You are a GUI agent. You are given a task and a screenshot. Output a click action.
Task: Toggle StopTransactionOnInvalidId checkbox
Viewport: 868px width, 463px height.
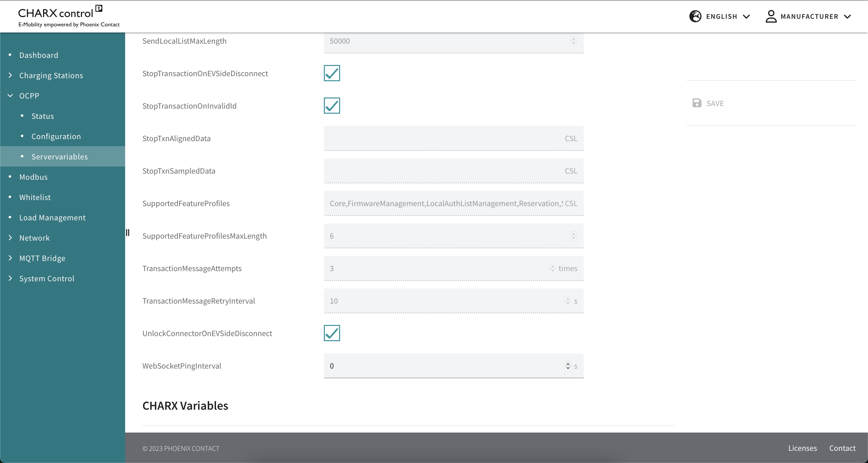(x=332, y=106)
